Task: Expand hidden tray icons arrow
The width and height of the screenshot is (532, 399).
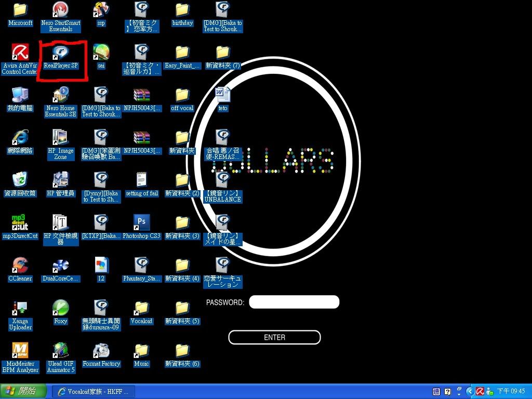Action: pyautogui.click(x=470, y=392)
